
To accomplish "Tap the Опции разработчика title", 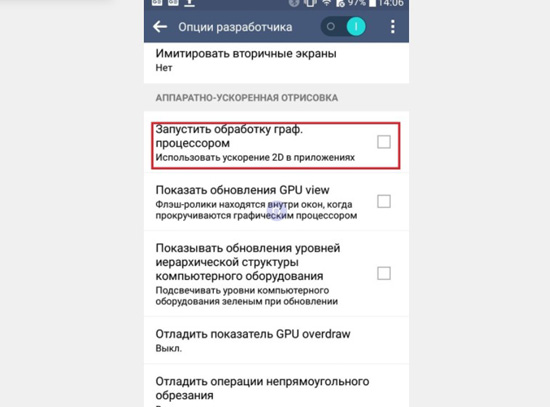I will 235,27.
